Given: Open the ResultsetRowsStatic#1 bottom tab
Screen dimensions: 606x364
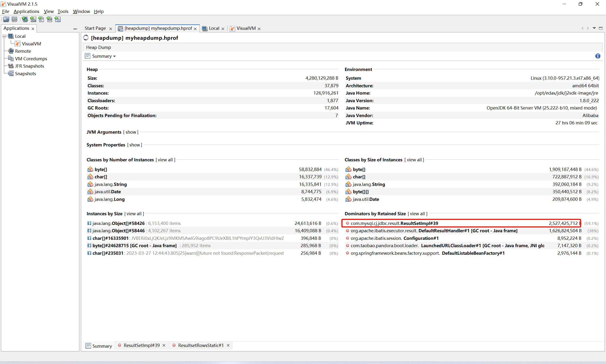Looking at the screenshot, I should tap(201, 345).
